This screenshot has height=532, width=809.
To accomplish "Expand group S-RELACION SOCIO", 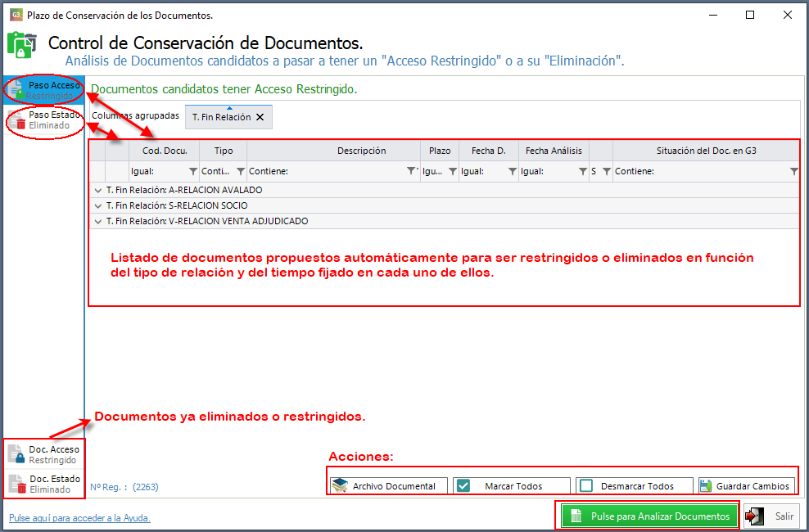I will pyautogui.click(x=98, y=205).
